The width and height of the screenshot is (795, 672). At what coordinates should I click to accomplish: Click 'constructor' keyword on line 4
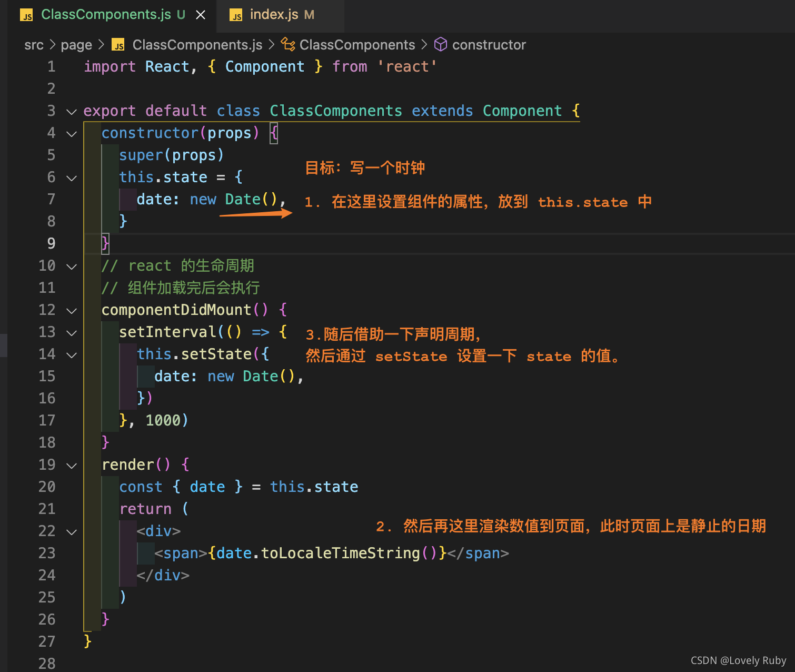click(150, 133)
